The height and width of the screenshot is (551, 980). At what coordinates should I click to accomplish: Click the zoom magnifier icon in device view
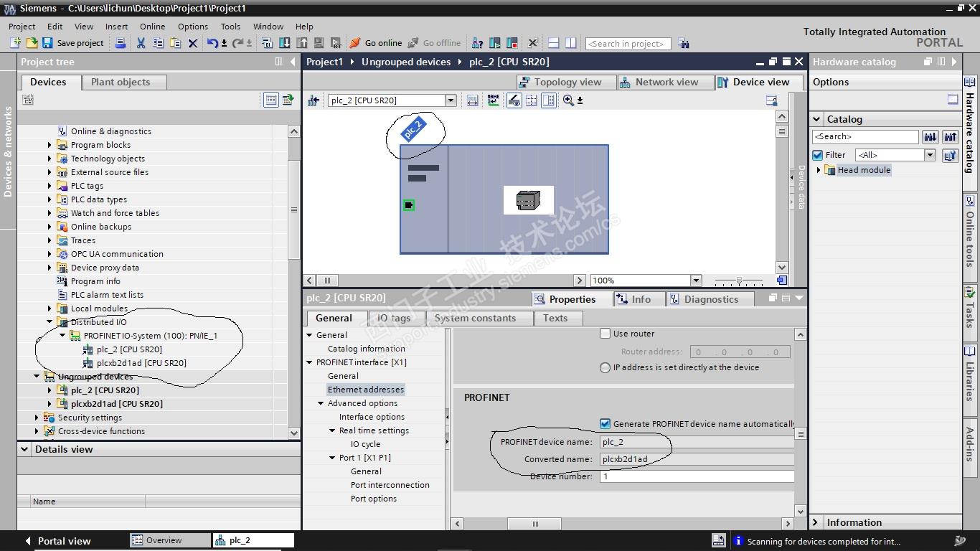pyautogui.click(x=568, y=100)
